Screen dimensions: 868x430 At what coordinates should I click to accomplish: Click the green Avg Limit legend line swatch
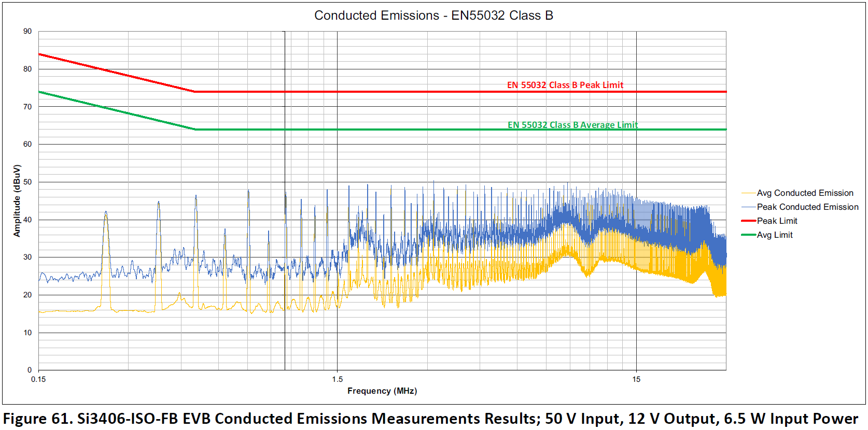pyautogui.click(x=748, y=235)
